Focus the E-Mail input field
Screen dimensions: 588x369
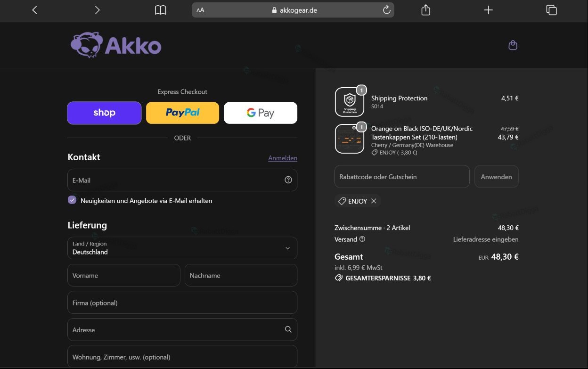[x=182, y=180]
